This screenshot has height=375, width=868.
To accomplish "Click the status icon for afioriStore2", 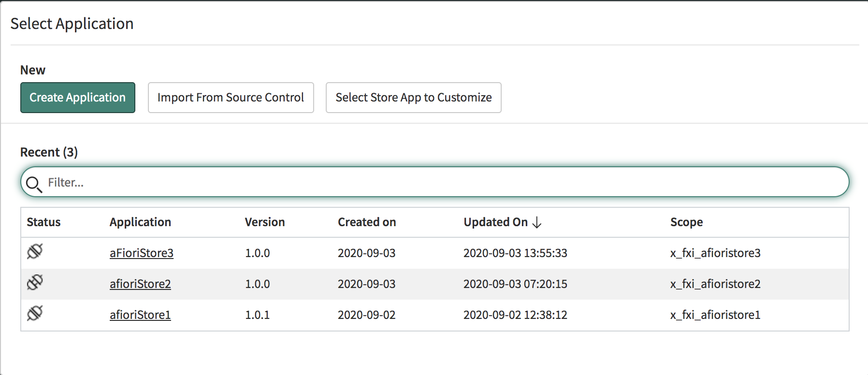I will coord(35,282).
